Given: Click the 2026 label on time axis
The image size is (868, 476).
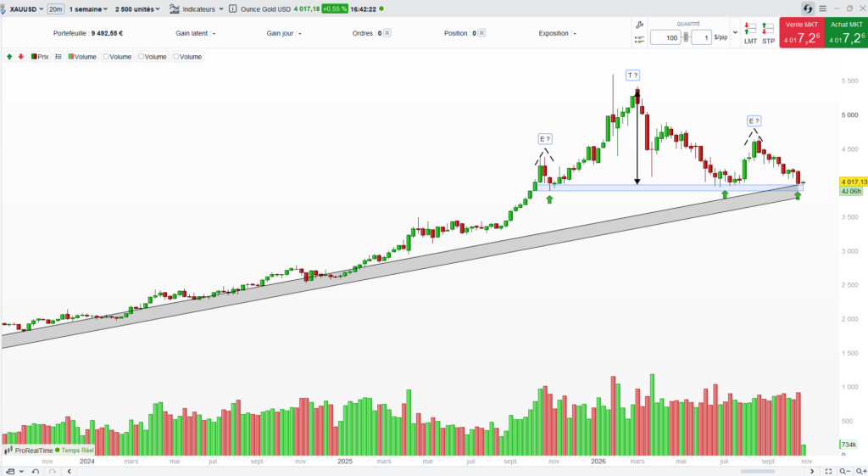Looking at the screenshot, I should [598, 461].
